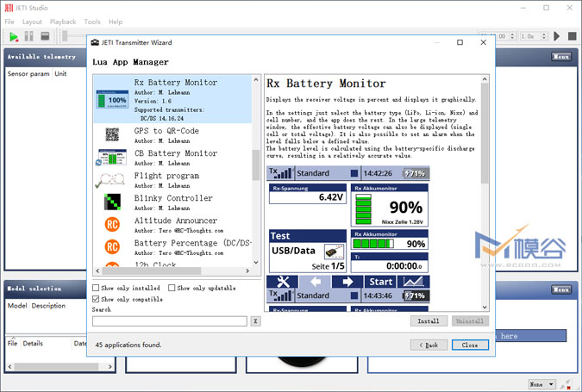Screen dimensions: 582x392
Task: Click the graph chart icon in the preview image
Action: [413, 282]
